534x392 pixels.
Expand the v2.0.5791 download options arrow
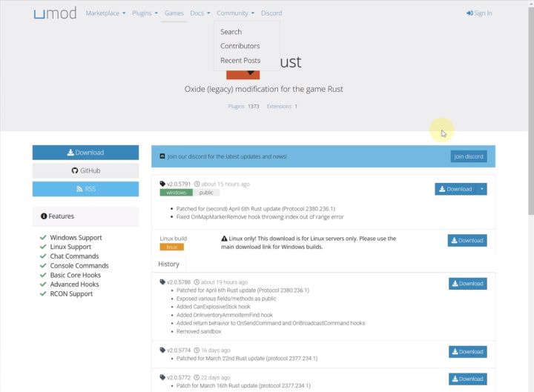click(x=482, y=189)
